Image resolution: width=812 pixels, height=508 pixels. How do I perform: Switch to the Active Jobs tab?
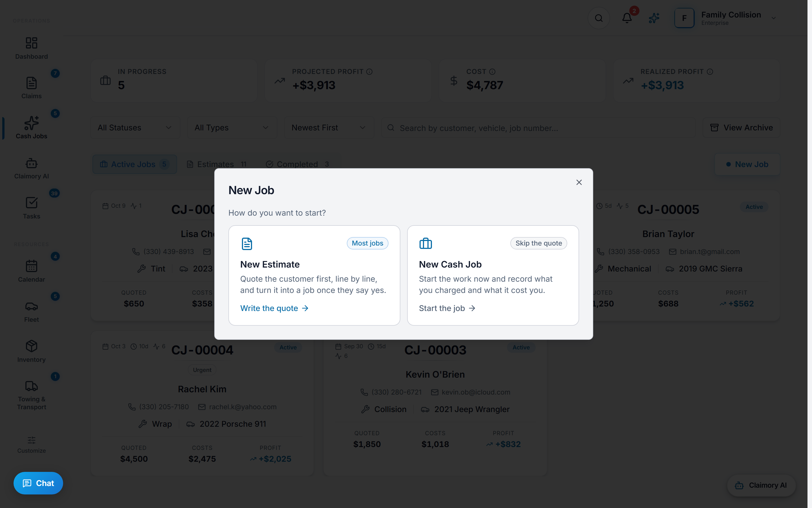[x=134, y=164]
